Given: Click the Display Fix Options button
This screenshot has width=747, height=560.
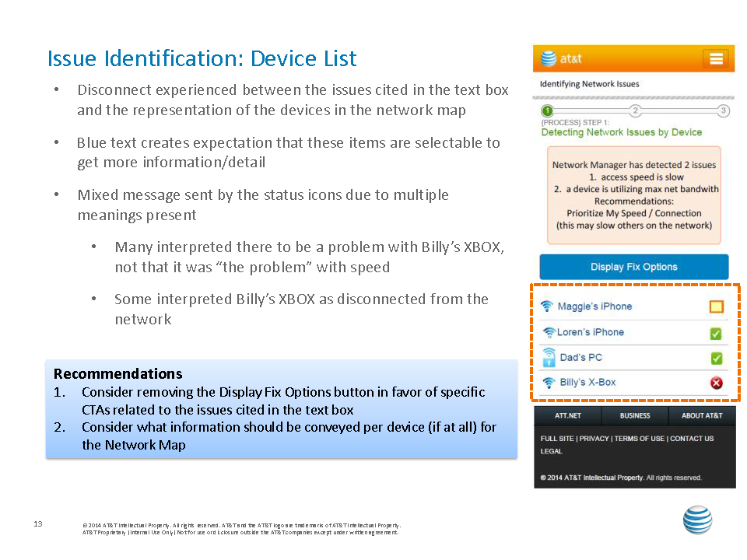Looking at the screenshot, I should [x=633, y=267].
